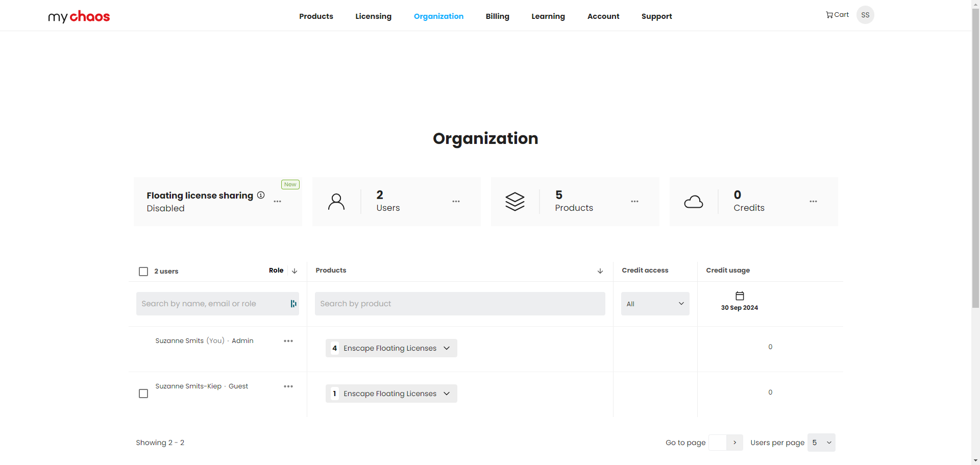Viewport: 980px width, 465px height.
Task: Expand the 4 Enscape Floating Licenses dropdown
Action: coord(391,348)
